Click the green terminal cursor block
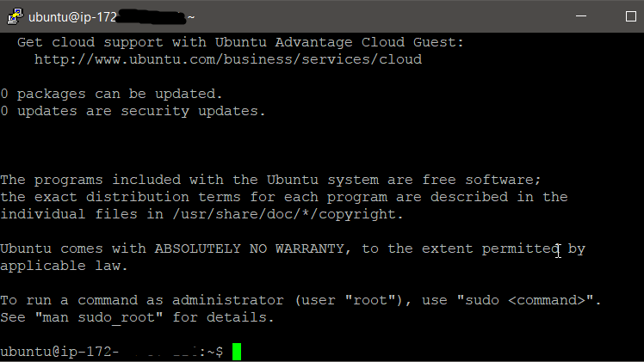This screenshot has height=362, width=644. [237, 352]
